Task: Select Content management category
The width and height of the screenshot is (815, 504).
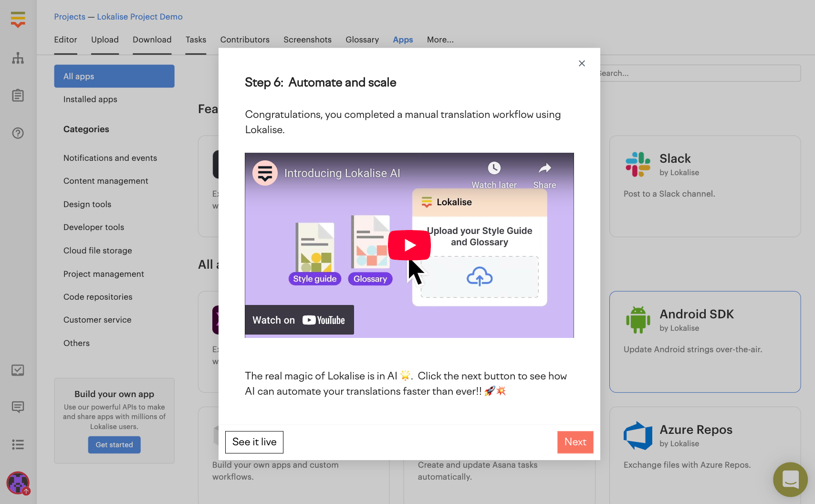Action: (106, 181)
